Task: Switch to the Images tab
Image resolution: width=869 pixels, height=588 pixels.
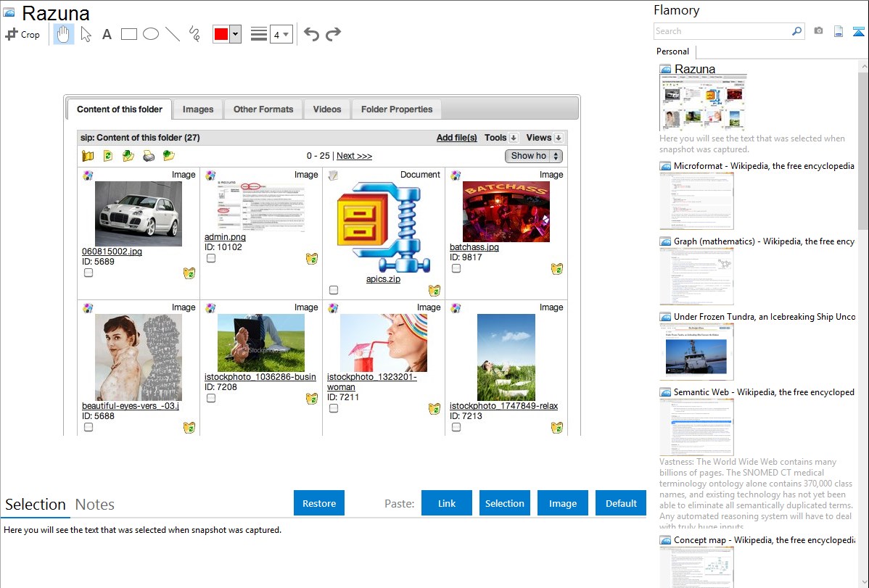Action: point(198,109)
